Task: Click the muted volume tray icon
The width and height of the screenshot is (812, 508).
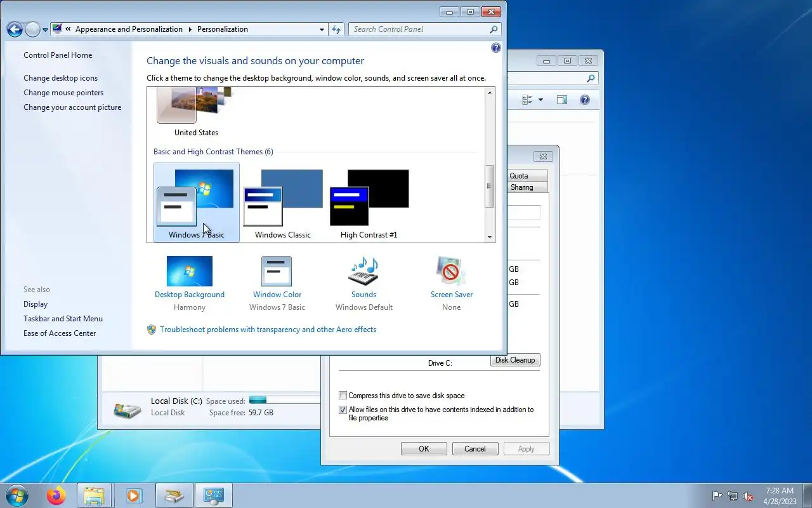Action: (x=748, y=496)
